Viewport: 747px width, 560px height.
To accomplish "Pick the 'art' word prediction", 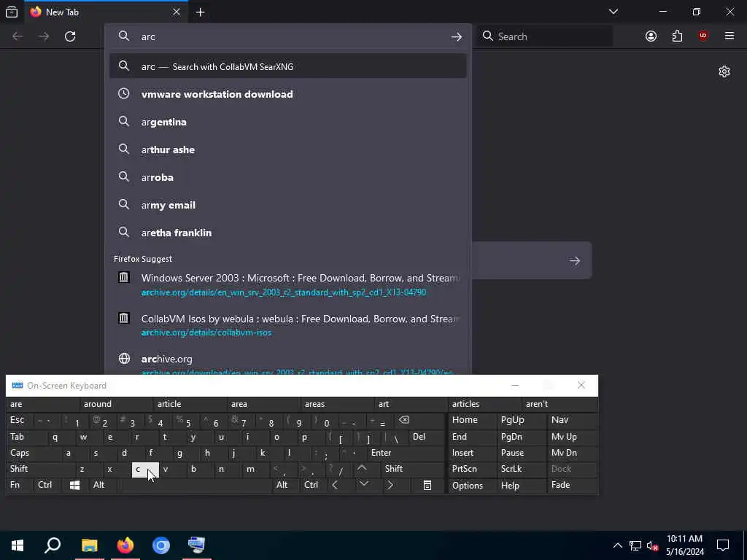I will (x=411, y=404).
